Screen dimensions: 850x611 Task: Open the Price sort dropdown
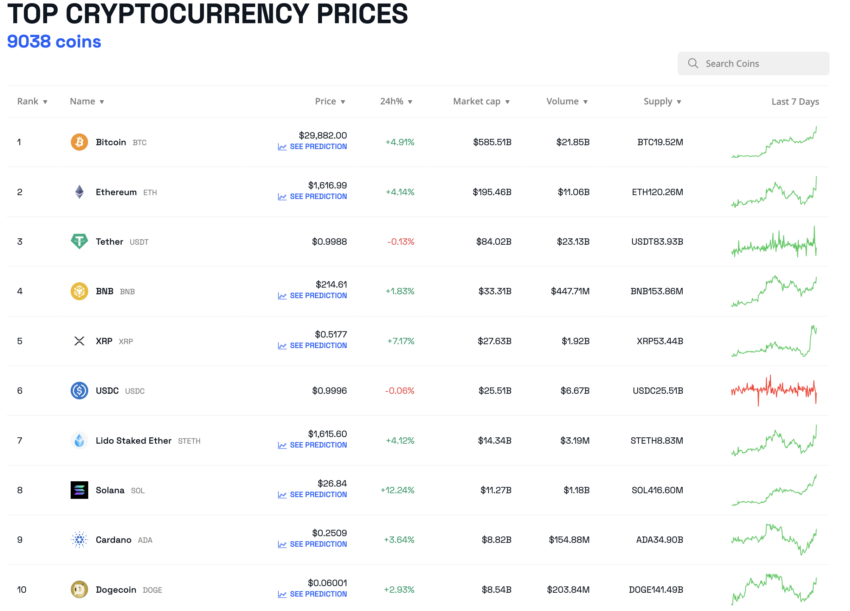point(330,101)
